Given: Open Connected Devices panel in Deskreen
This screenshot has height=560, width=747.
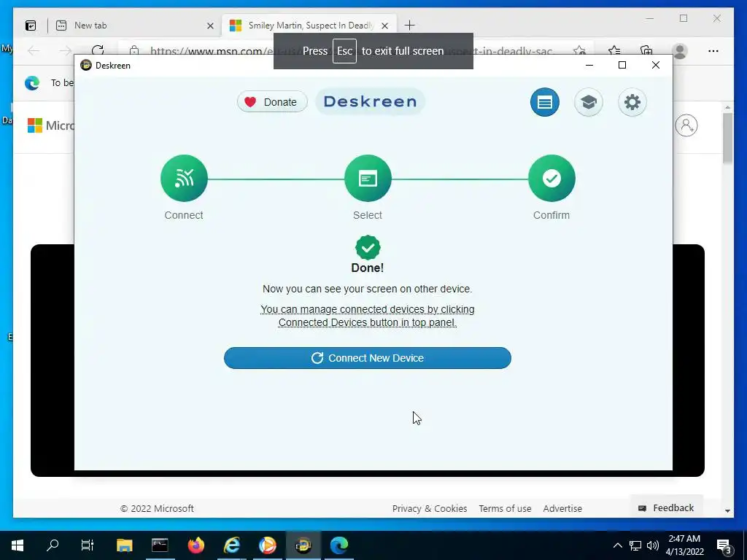Looking at the screenshot, I should [x=544, y=102].
